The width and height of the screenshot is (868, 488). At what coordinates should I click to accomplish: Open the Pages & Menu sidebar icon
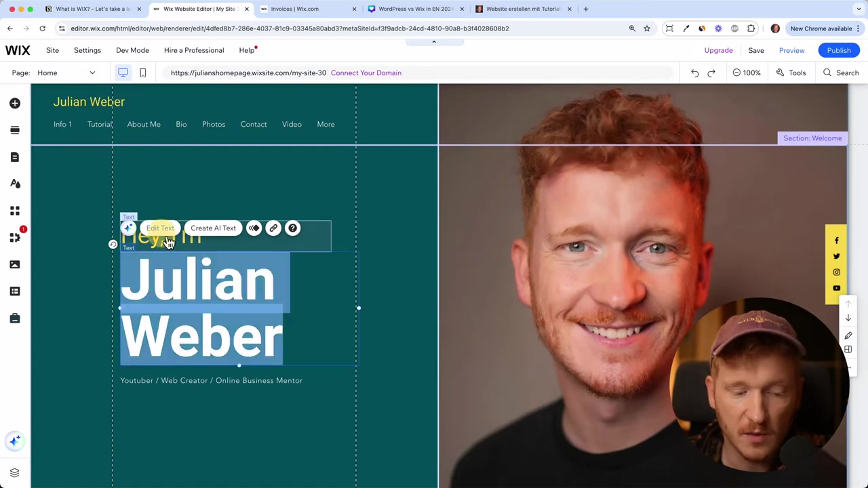(x=15, y=157)
